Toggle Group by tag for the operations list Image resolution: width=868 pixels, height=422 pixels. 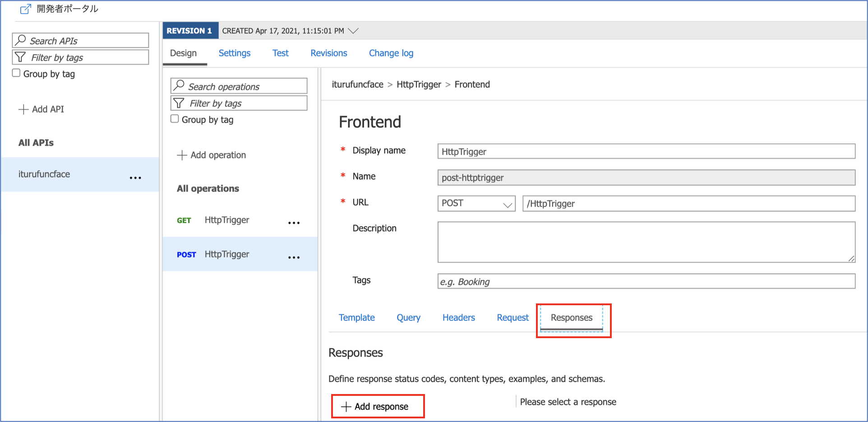tap(175, 119)
